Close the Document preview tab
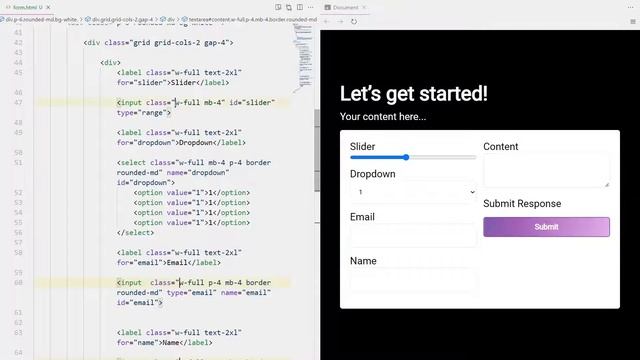This screenshot has width=640, height=360. coord(364,7)
